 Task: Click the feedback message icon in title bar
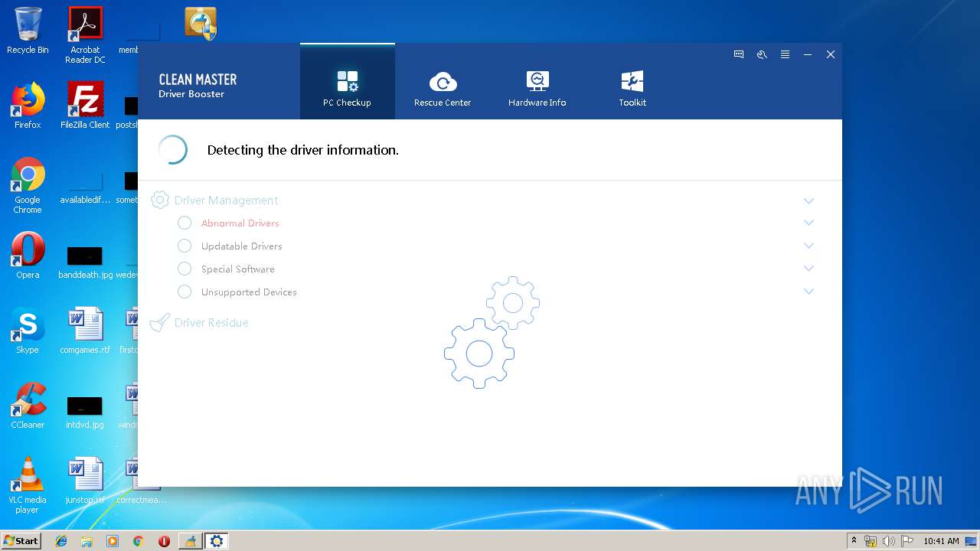(739, 54)
